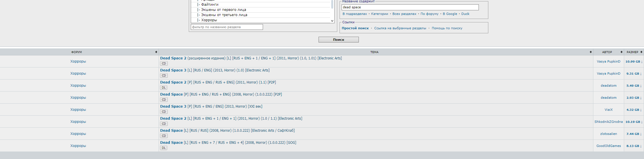The image size is (644, 159).
Task: Open Хорроры forum in 5.49 GB row
Action: coord(78,86)
